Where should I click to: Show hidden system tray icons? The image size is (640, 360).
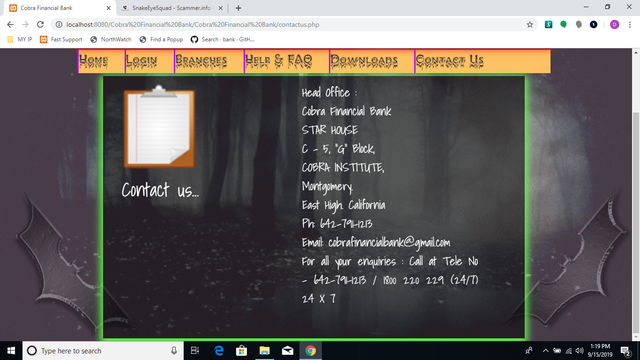tap(546, 351)
